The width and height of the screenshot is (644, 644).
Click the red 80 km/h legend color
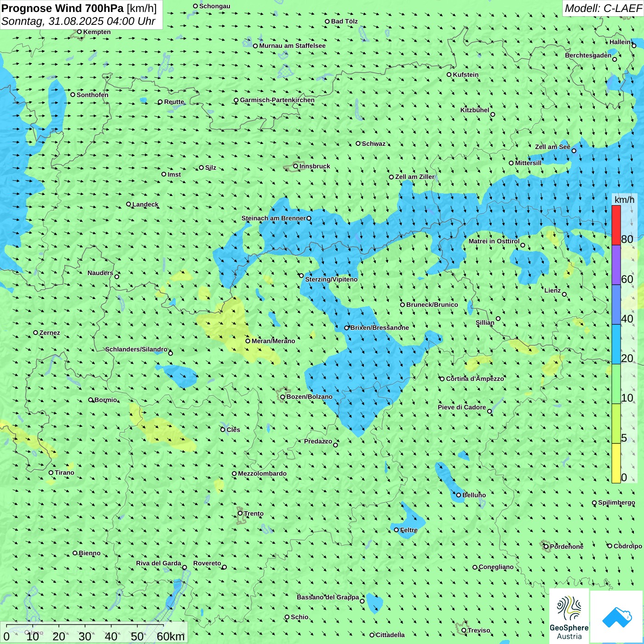point(616,225)
